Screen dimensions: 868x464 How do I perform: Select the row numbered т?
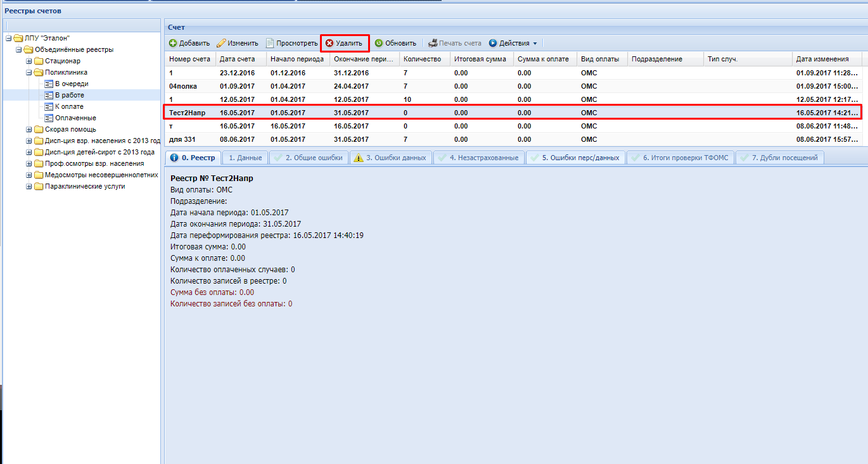513,126
